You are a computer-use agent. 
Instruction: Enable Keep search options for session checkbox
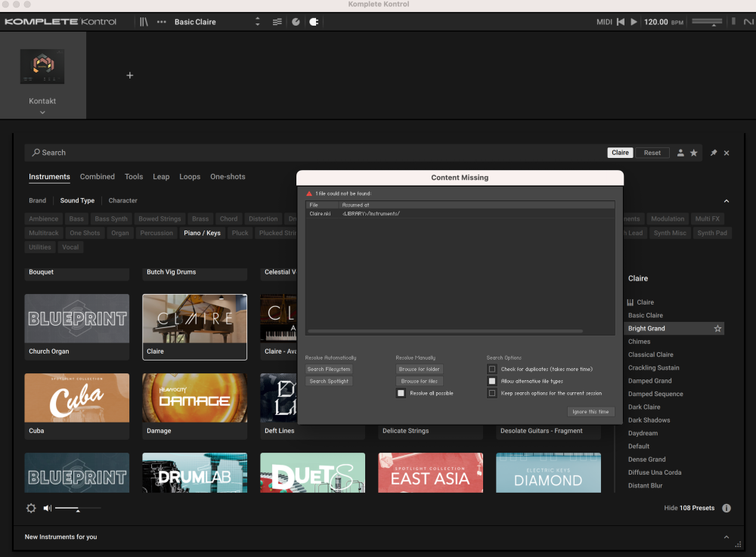coord(492,393)
